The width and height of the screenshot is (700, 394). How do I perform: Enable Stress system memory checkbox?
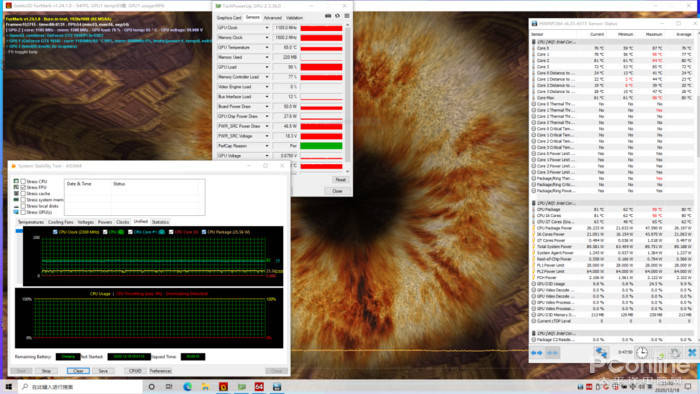point(23,200)
